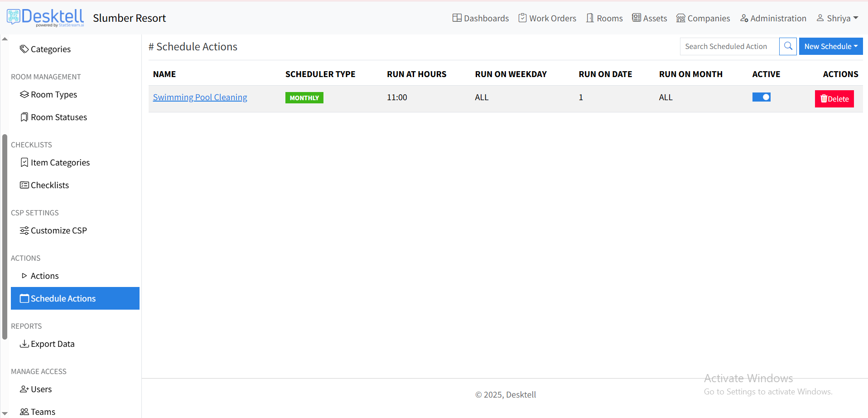
Task: Open the Work Orders menu
Action: (x=547, y=18)
